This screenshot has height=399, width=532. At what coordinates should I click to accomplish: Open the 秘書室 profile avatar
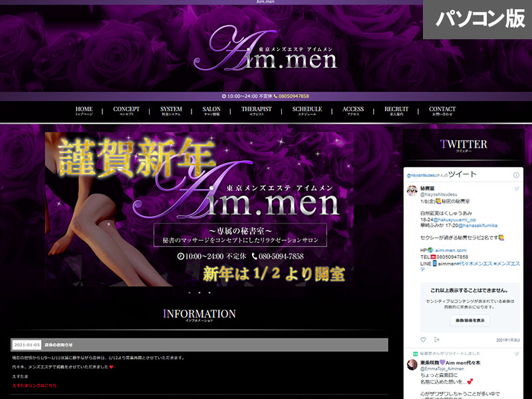point(412,191)
